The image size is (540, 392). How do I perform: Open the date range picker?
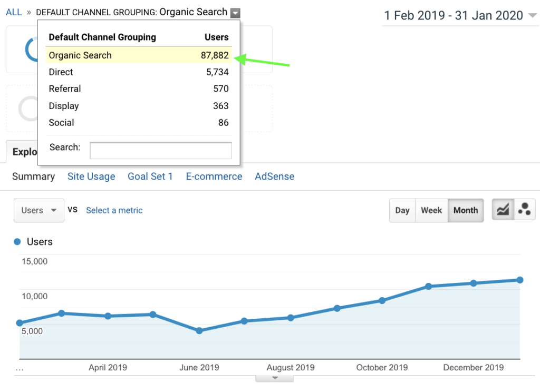point(460,16)
